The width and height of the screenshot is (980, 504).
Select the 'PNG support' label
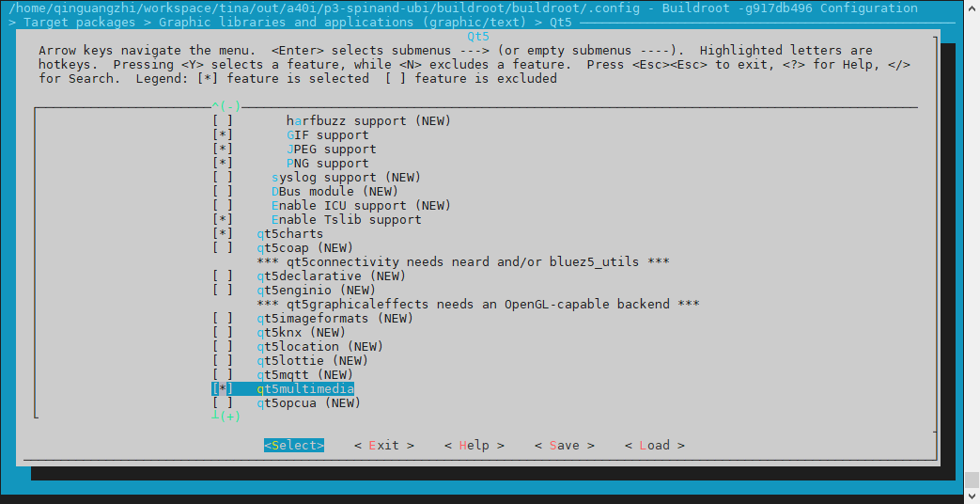click(328, 164)
